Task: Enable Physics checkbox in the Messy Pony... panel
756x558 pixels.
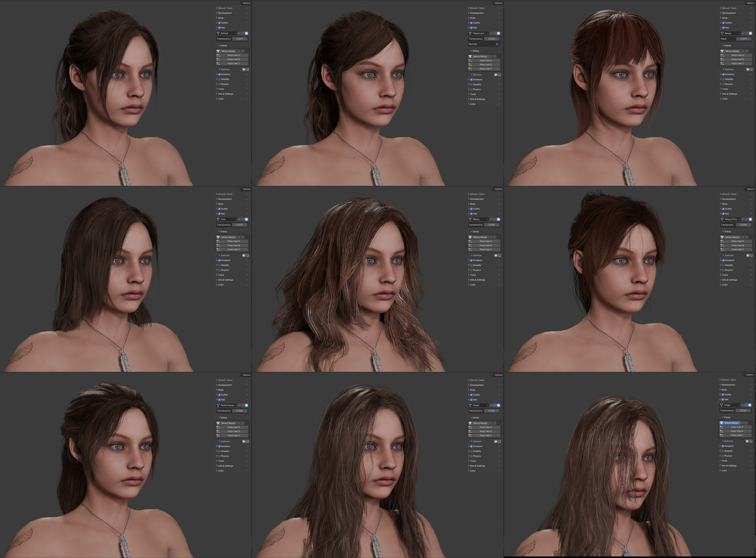Action: click(x=723, y=270)
